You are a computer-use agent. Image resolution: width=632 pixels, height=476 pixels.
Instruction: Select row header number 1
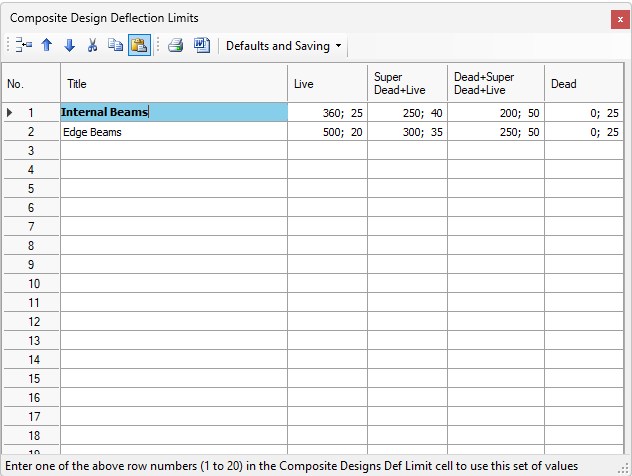[31, 112]
